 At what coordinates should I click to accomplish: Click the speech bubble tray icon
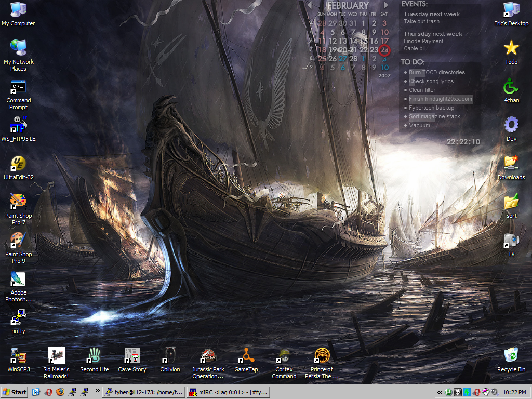[x=486, y=392]
